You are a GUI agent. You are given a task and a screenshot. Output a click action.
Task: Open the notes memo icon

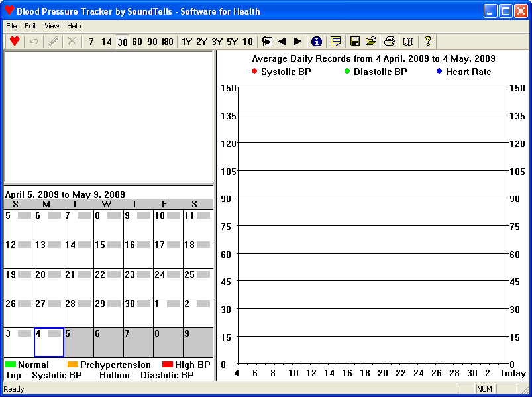pos(336,41)
